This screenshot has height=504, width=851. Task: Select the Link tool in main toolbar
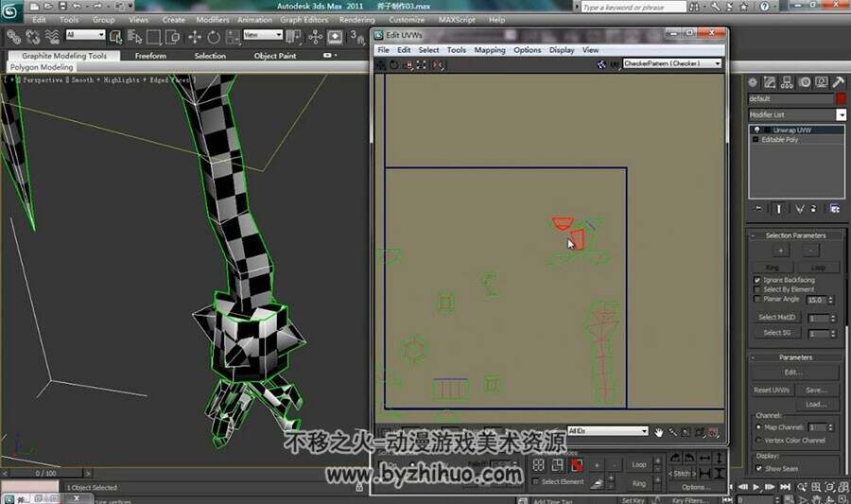(13, 37)
